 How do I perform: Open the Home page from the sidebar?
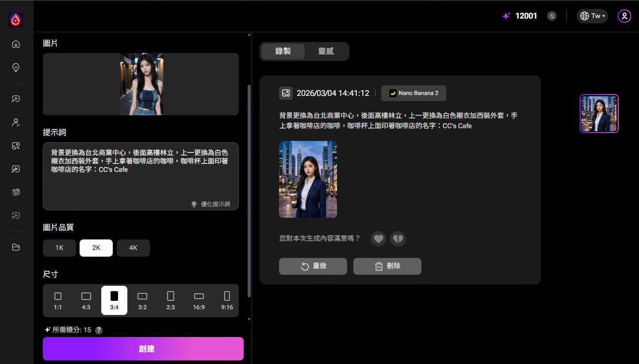15,44
